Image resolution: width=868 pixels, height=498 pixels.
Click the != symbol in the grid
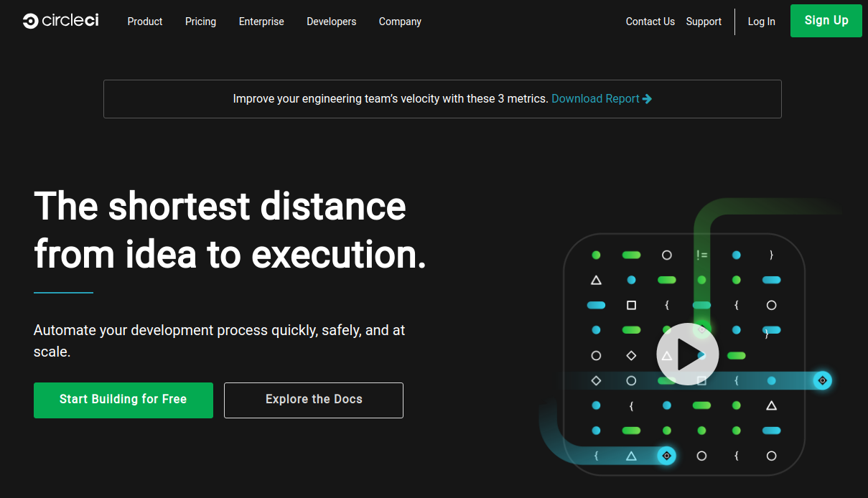pyautogui.click(x=701, y=255)
